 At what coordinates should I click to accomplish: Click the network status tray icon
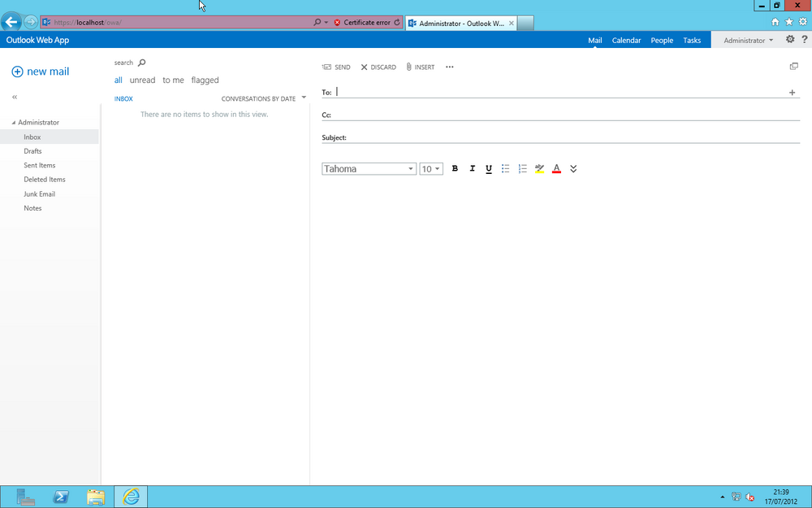736,497
